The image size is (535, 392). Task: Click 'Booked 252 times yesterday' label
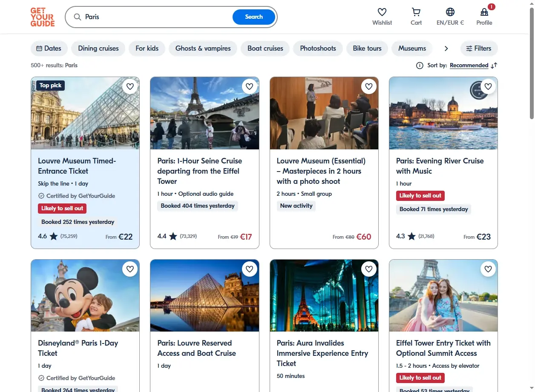tap(78, 222)
